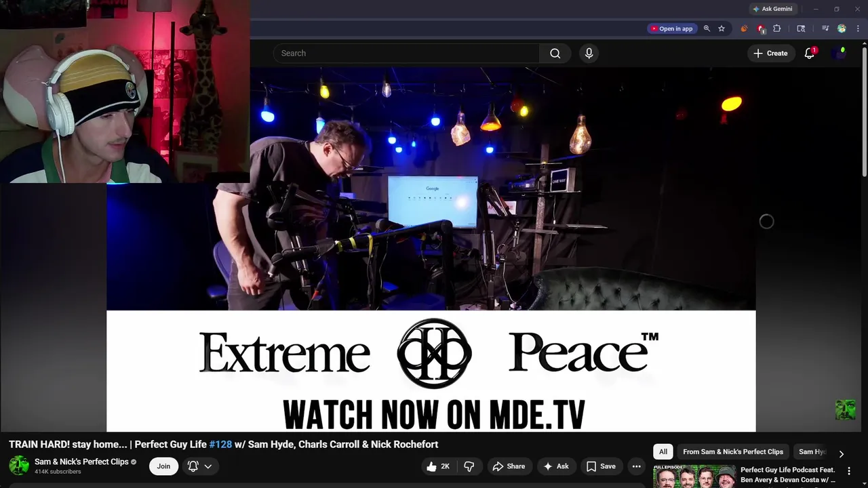Open more actions ellipsis below video

click(x=636, y=466)
